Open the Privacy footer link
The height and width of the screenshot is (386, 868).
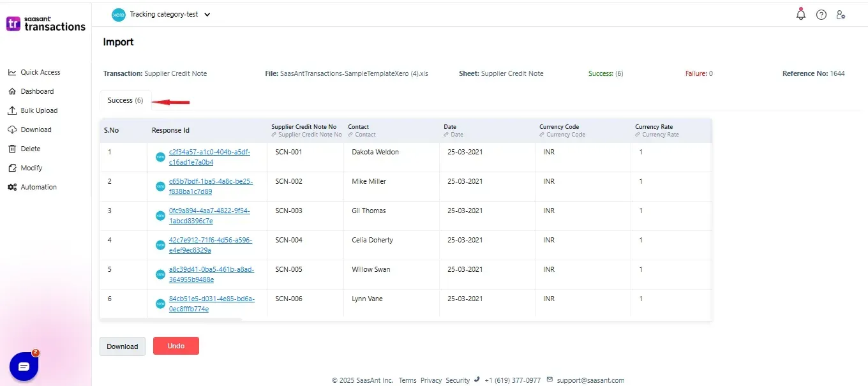[431, 380]
